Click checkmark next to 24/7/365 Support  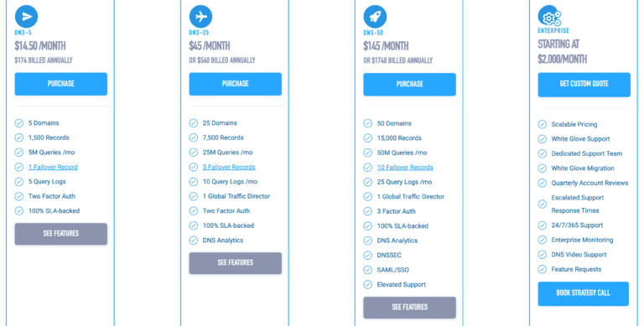click(x=543, y=225)
